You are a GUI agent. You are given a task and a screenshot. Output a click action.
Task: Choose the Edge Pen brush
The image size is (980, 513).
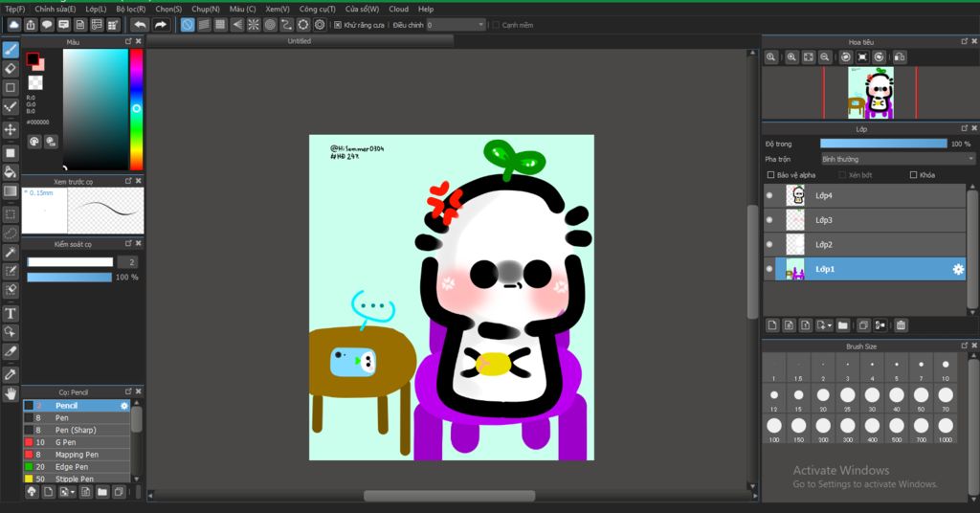(x=77, y=467)
